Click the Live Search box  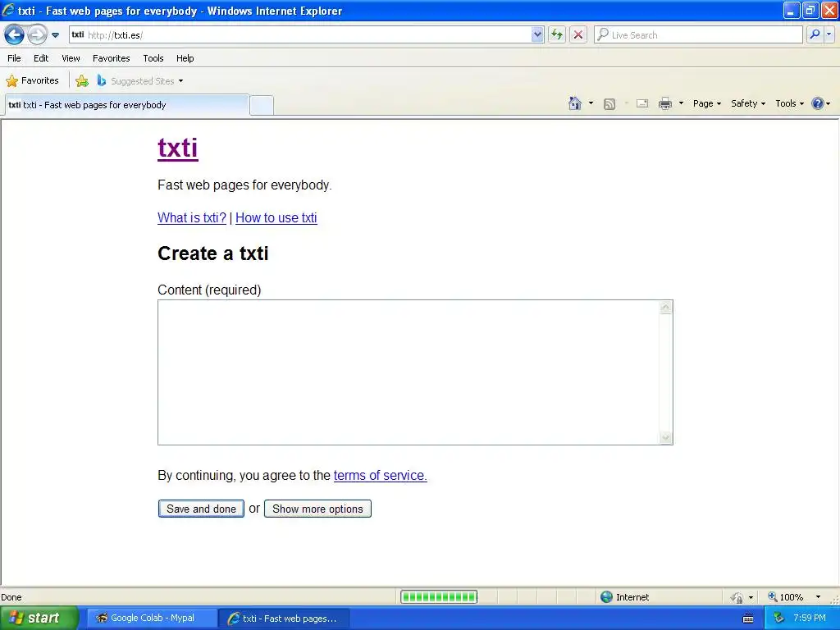click(698, 34)
